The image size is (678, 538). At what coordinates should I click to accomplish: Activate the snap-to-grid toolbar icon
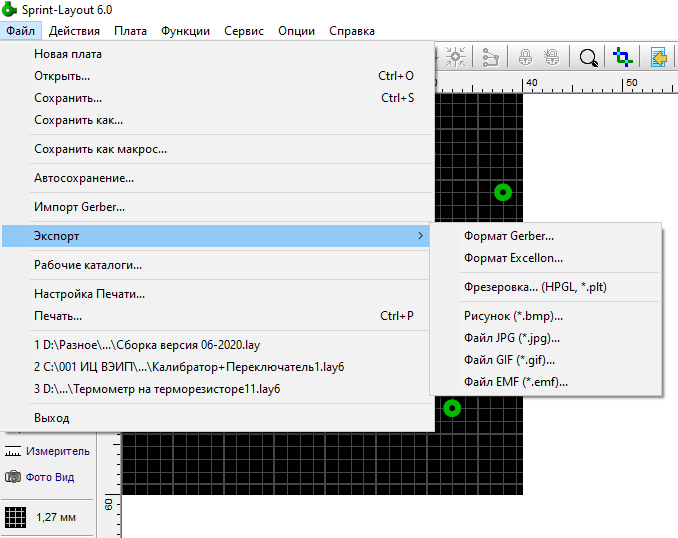(456, 57)
